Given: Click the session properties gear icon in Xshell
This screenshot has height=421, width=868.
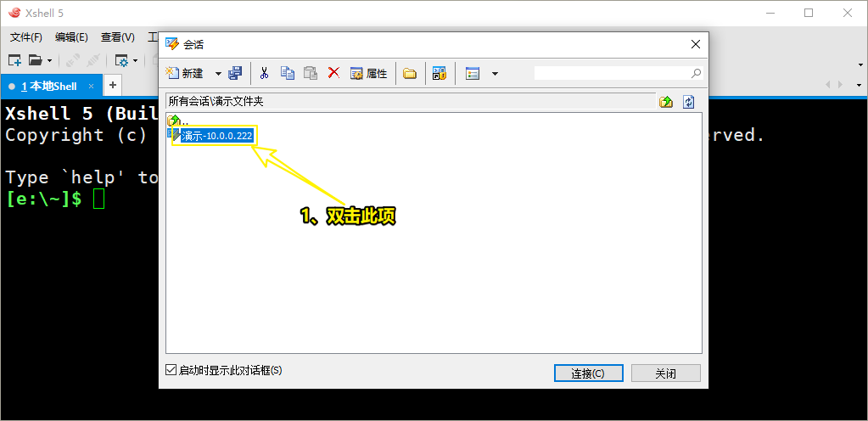Looking at the screenshot, I should [x=121, y=59].
